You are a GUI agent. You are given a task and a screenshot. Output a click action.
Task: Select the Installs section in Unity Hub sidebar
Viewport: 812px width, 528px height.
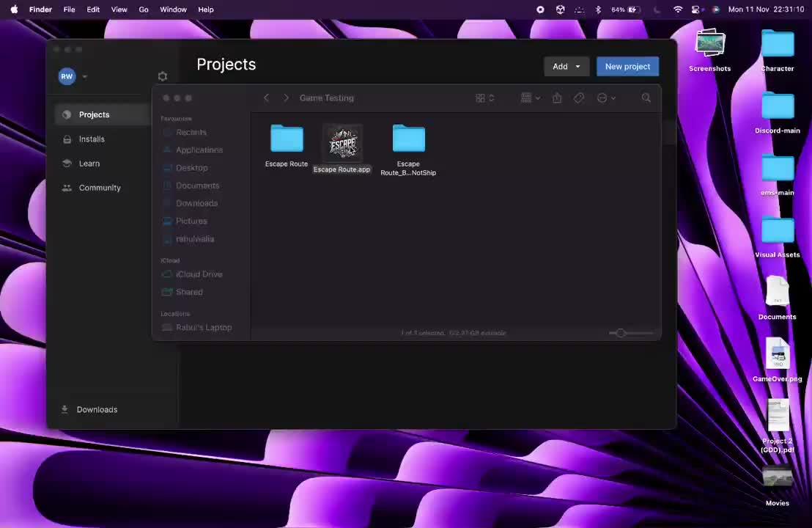pos(92,139)
